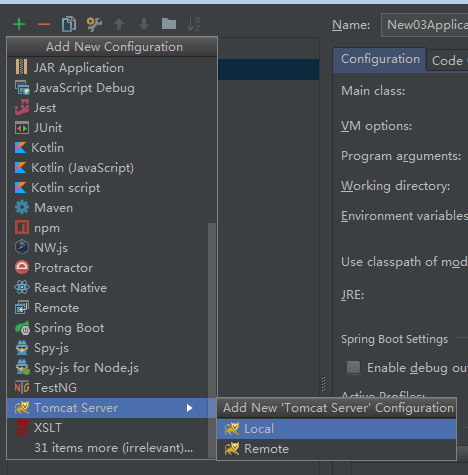Choose Local Tomcat Server configuration

coord(336,429)
